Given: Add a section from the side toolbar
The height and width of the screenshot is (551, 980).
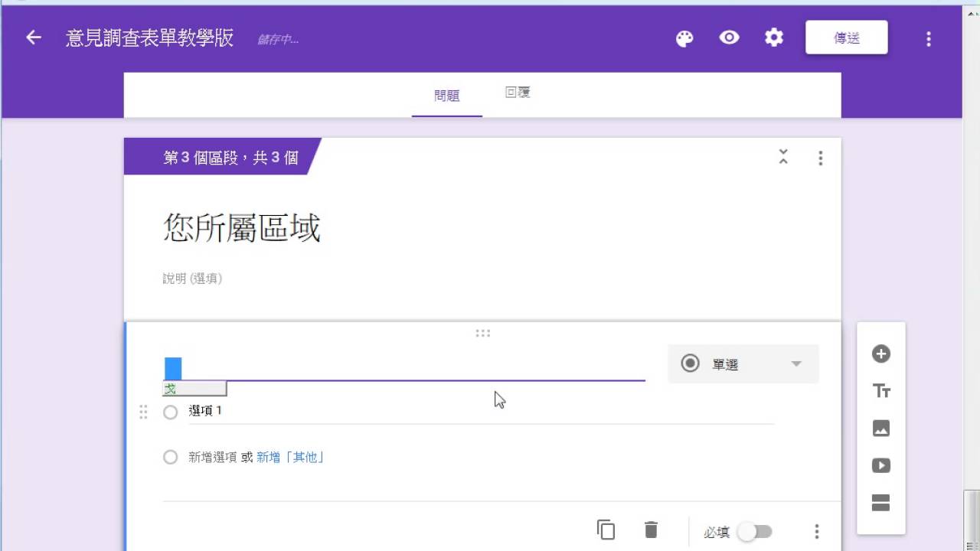Looking at the screenshot, I should pos(881,503).
